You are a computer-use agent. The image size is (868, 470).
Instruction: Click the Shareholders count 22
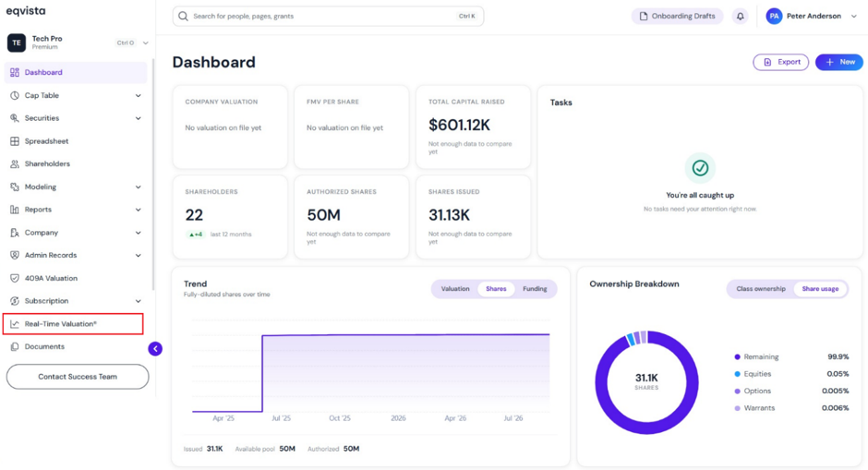pyautogui.click(x=194, y=215)
